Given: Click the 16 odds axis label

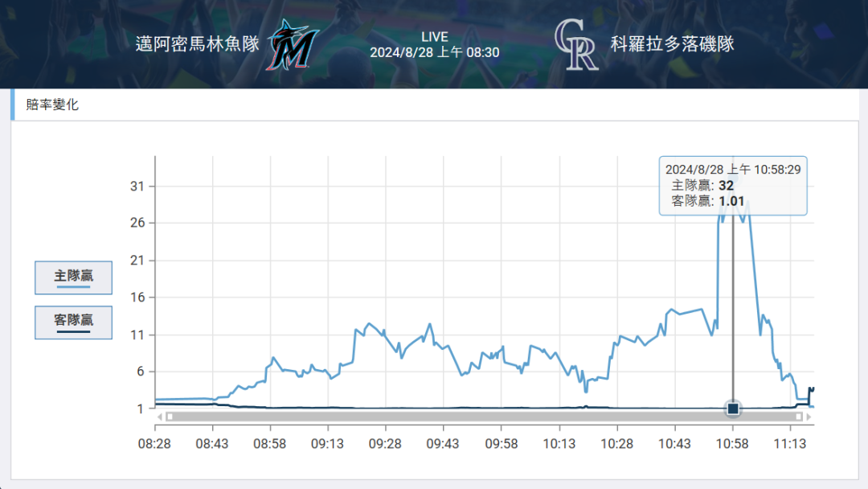Looking at the screenshot, I should click(137, 298).
